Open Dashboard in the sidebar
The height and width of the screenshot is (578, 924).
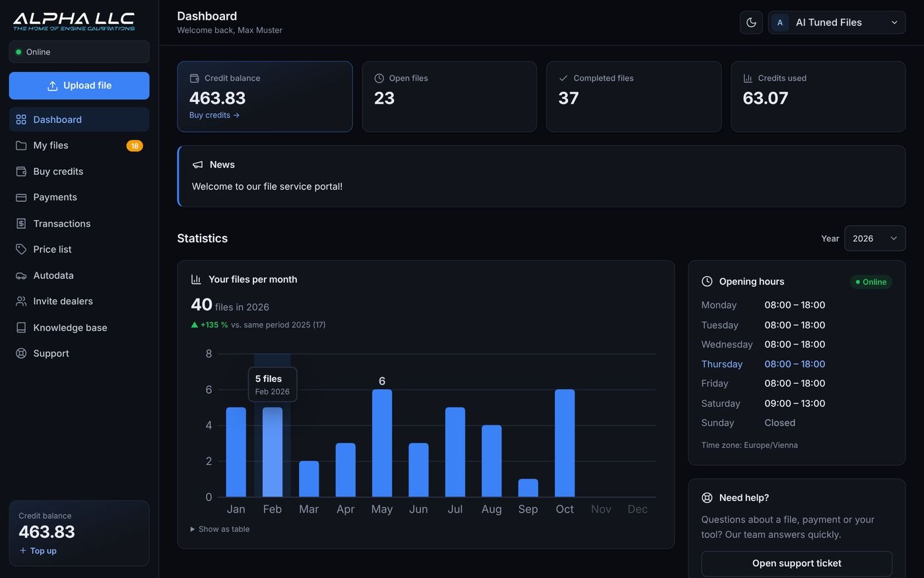(x=79, y=120)
